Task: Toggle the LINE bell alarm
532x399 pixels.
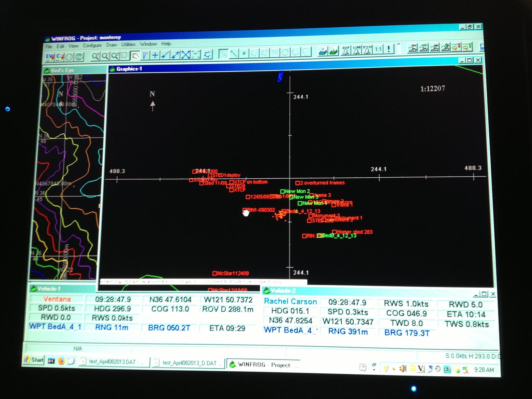Action: [x=357, y=50]
